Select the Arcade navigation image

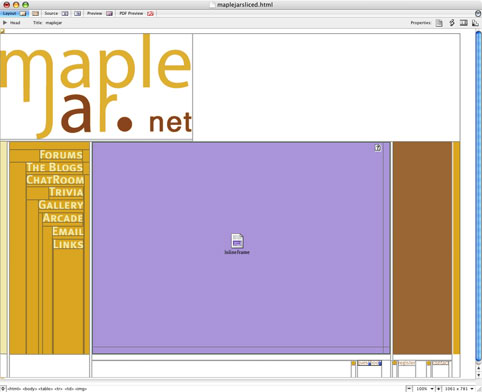pyautogui.click(x=63, y=218)
